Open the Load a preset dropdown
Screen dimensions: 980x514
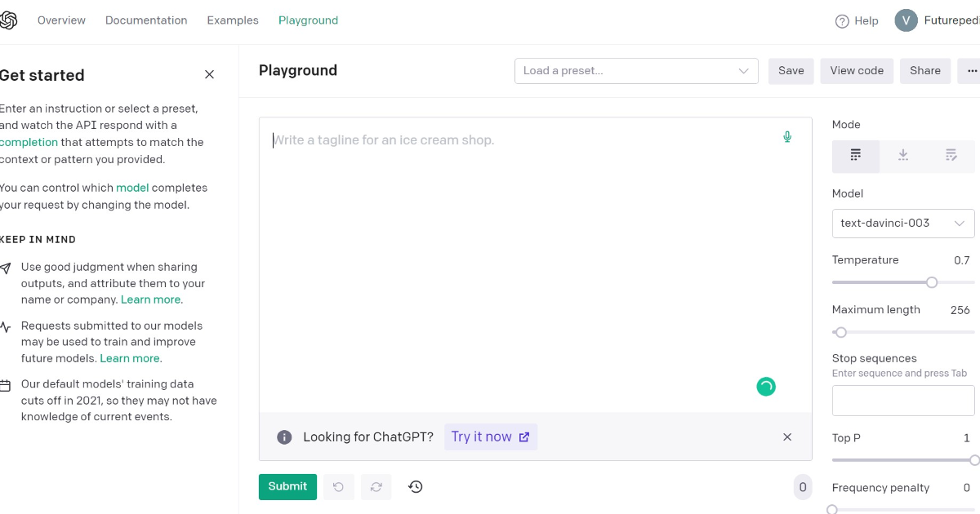coord(635,71)
